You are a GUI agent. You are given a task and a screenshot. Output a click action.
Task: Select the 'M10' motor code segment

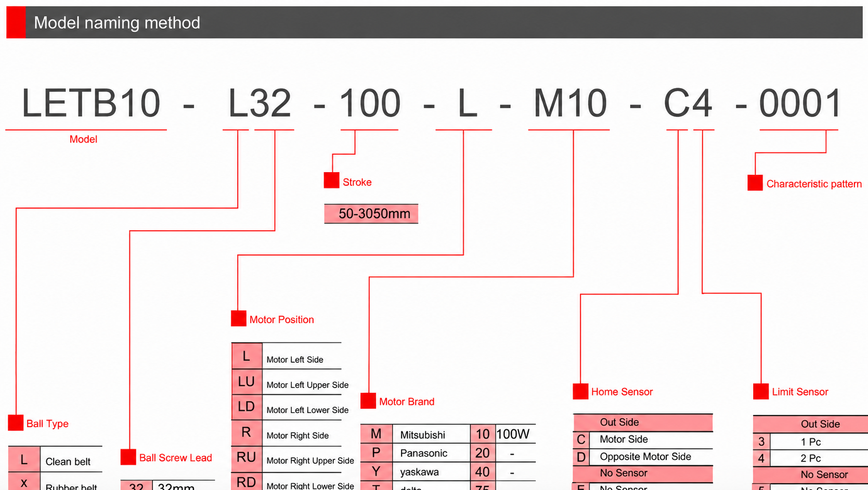tap(570, 103)
